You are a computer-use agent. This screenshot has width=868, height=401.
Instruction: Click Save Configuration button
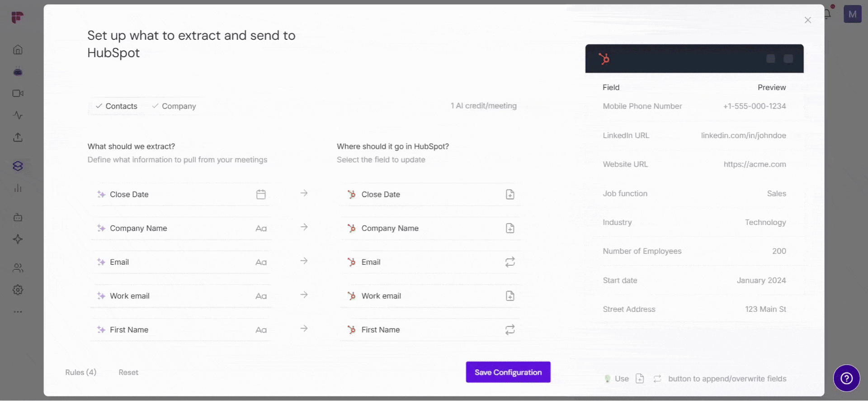point(508,372)
